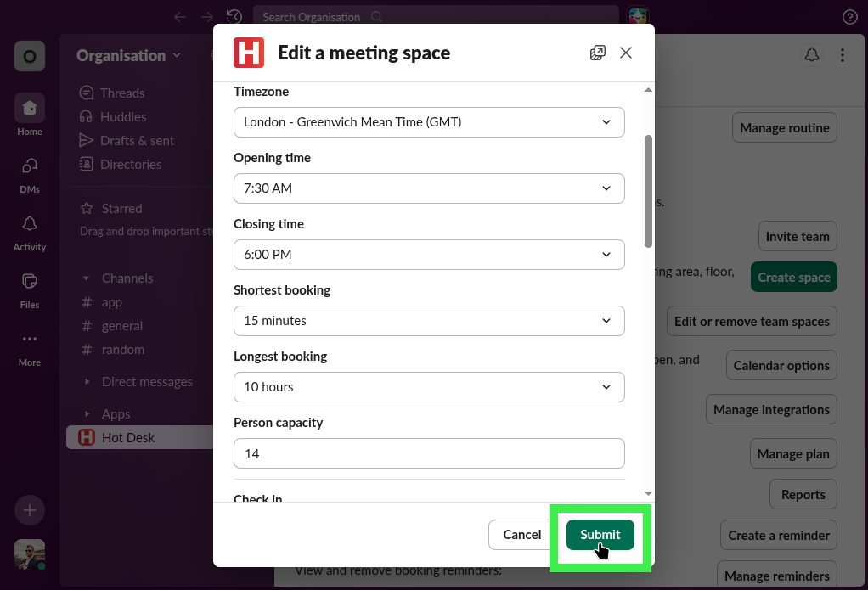The width and height of the screenshot is (868, 590).
Task: Click the plus button above your avatar
Action: pyautogui.click(x=29, y=510)
